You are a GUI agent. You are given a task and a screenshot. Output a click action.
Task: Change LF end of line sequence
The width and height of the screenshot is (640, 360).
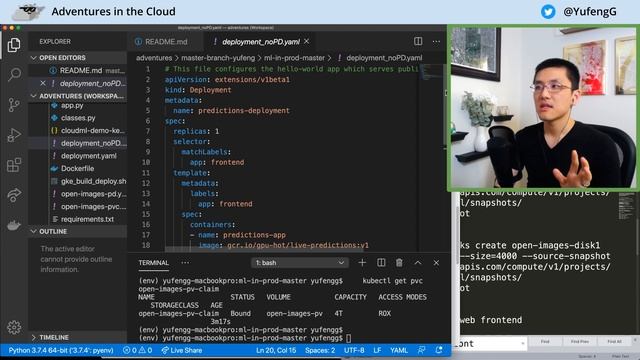pos(377,350)
